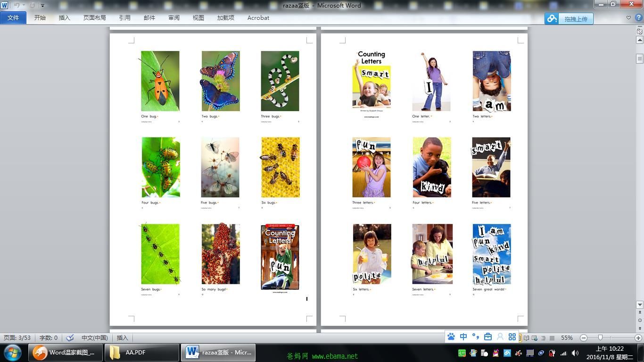Open the Windows Start button
This screenshot has width=644, height=362.
tap(12, 353)
